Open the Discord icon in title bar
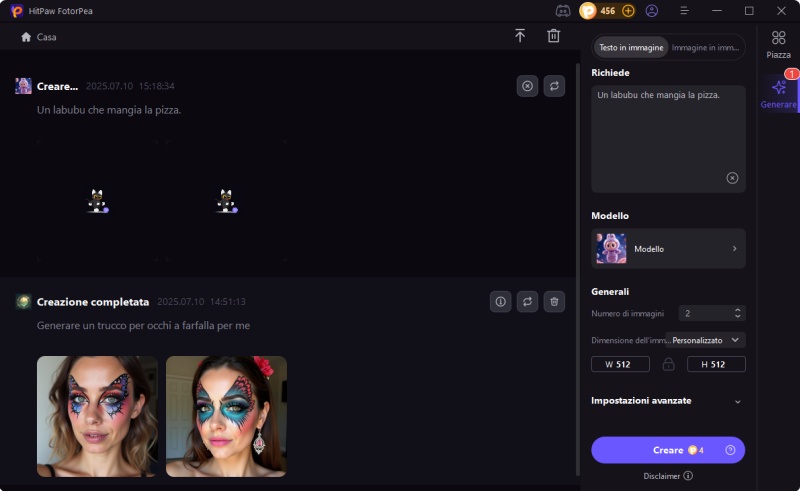Screen dimensions: 800x491 coord(563,11)
